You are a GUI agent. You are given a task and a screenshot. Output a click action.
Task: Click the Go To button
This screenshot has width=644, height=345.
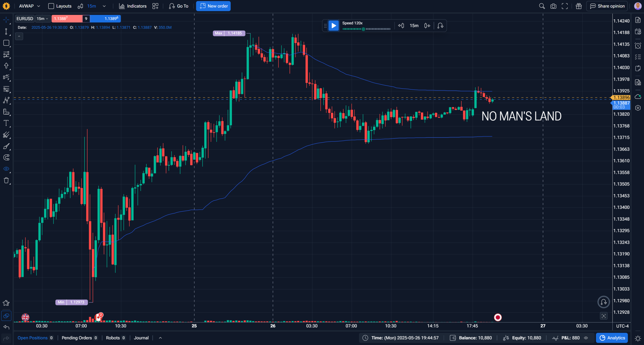tap(179, 6)
